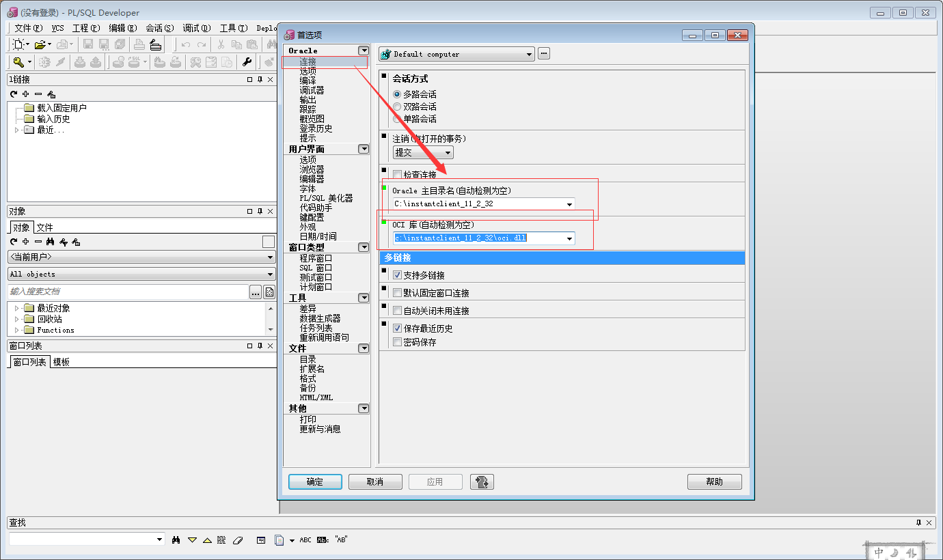This screenshot has width=943, height=560.
Task: Click the yellow down triangle find-next icon
Action: [x=192, y=540]
